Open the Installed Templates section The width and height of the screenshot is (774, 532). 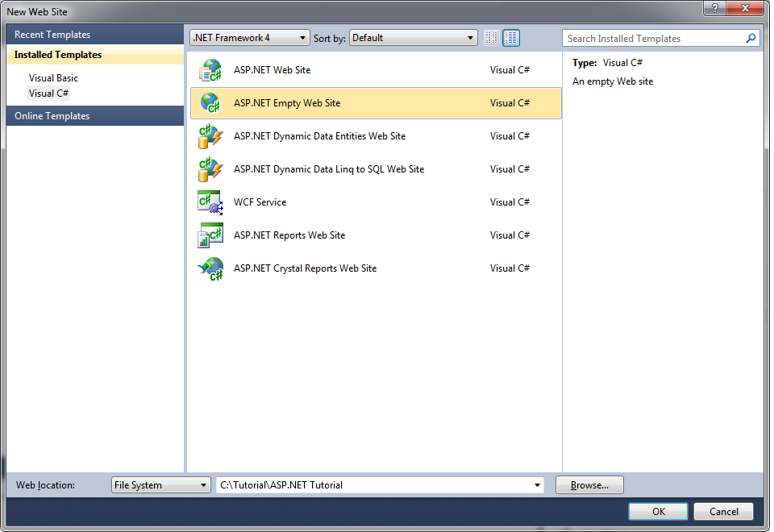(95, 55)
